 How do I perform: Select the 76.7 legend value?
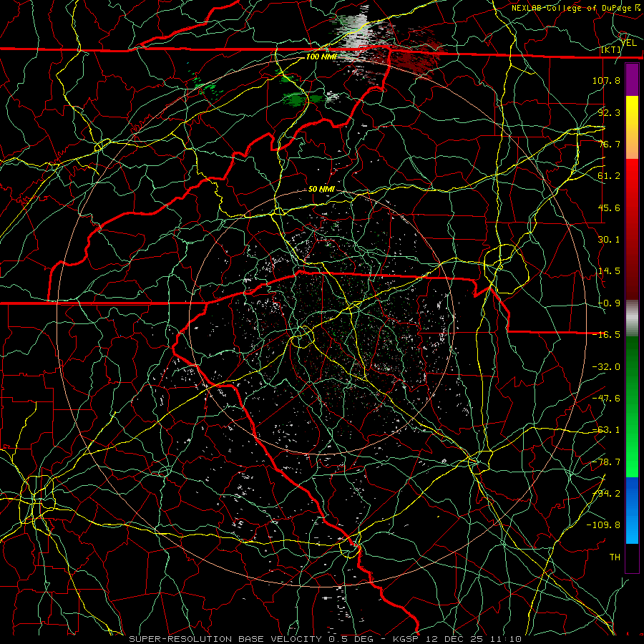click(609, 144)
